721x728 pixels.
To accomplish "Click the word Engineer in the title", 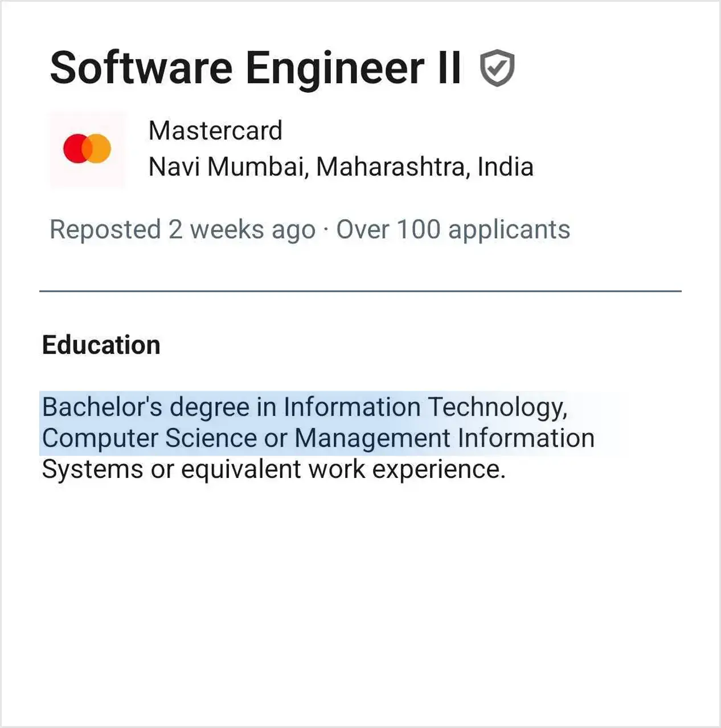I will [335, 68].
